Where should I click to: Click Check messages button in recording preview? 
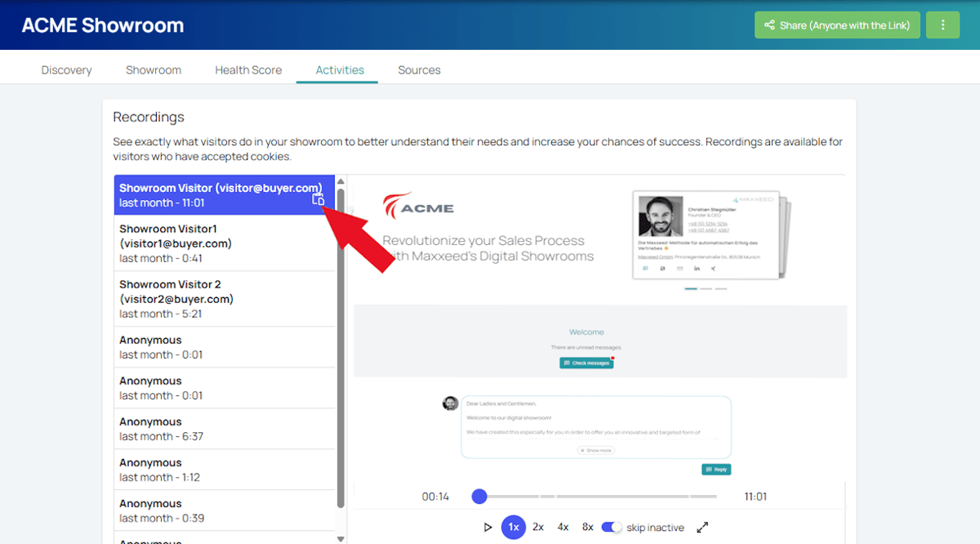[x=586, y=363]
